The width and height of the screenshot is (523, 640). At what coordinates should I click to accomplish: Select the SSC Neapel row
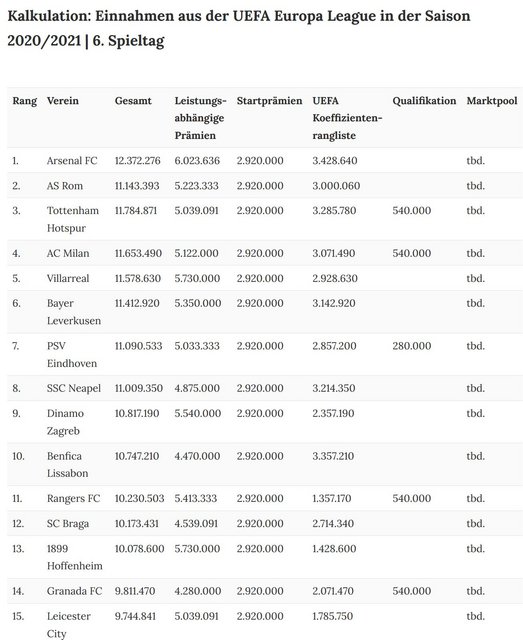265,388
